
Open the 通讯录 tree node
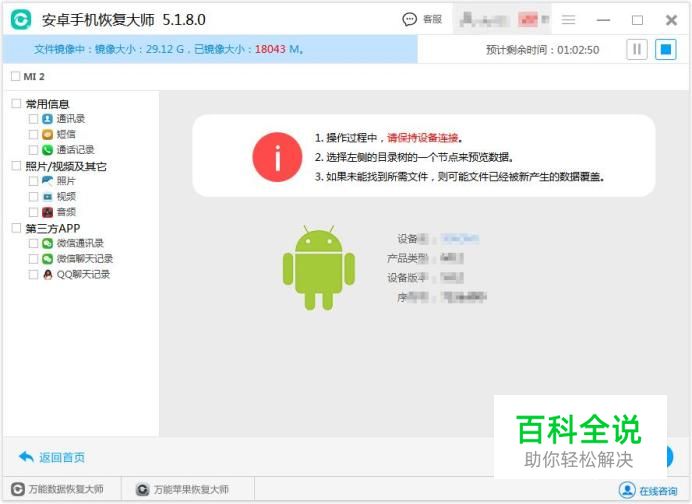(x=71, y=119)
